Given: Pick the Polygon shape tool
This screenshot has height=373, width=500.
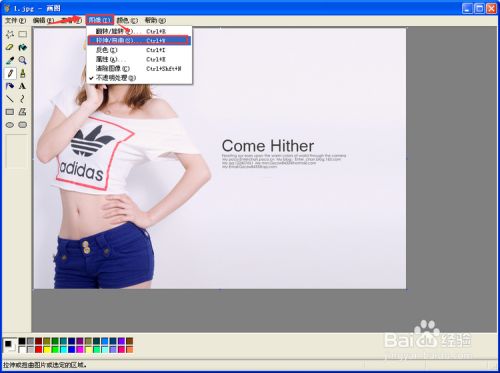Looking at the screenshot, I should click(22, 112).
